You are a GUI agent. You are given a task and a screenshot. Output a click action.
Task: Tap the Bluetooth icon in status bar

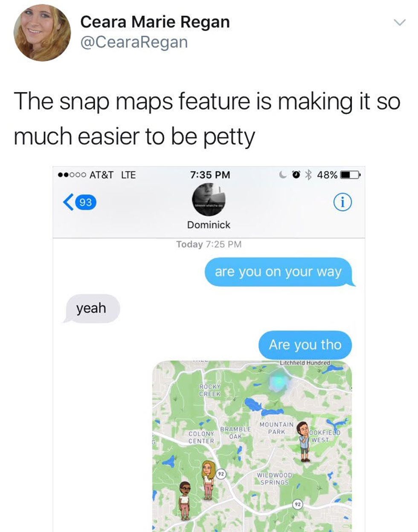coord(309,174)
